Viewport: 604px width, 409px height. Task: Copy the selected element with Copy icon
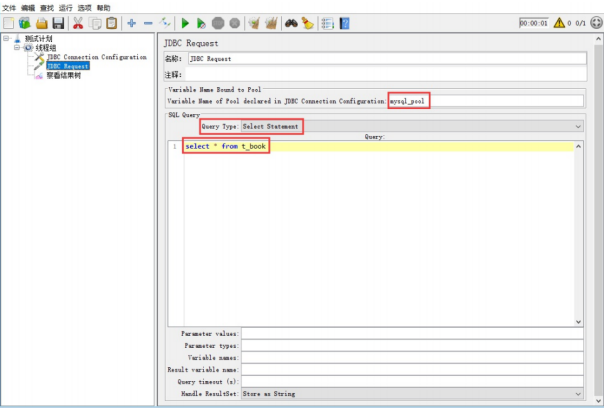tap(95, 23)
